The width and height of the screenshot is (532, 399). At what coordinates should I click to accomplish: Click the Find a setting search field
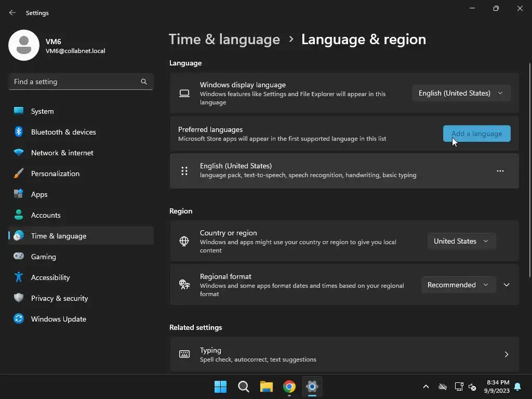coord(81,82)
